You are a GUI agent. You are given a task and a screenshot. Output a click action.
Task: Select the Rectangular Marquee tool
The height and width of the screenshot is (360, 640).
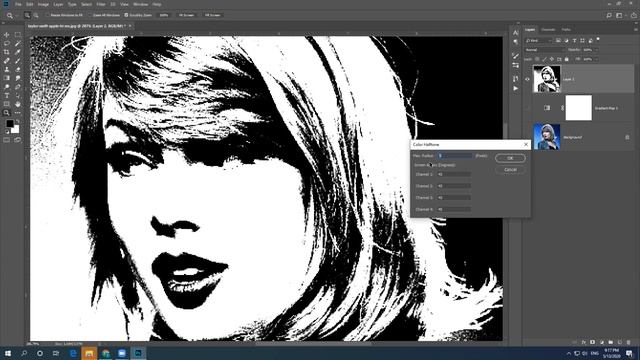[18, 35]
